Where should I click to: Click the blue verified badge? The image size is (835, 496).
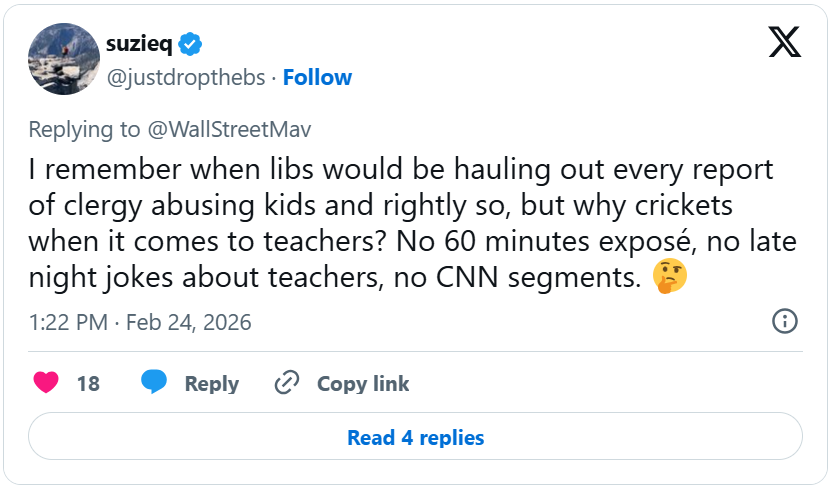click(x=192, y=44)
